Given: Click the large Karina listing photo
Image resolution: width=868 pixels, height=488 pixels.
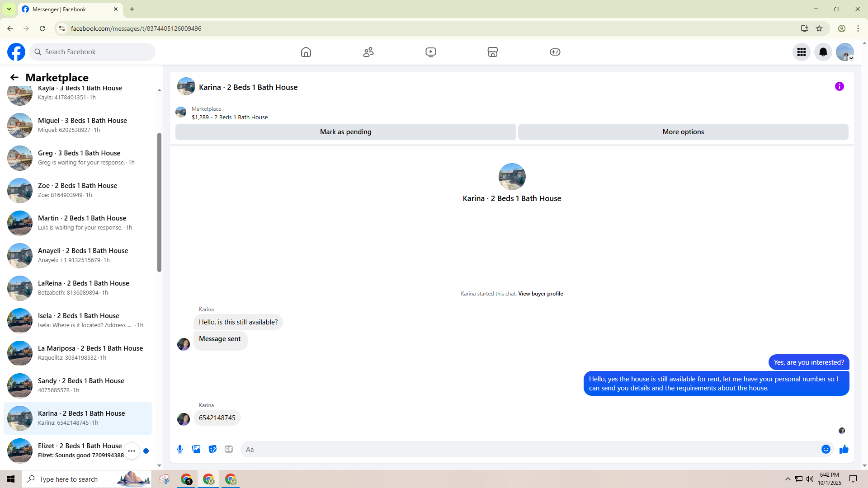Looking at the screenshot, I should coord(512,177).
